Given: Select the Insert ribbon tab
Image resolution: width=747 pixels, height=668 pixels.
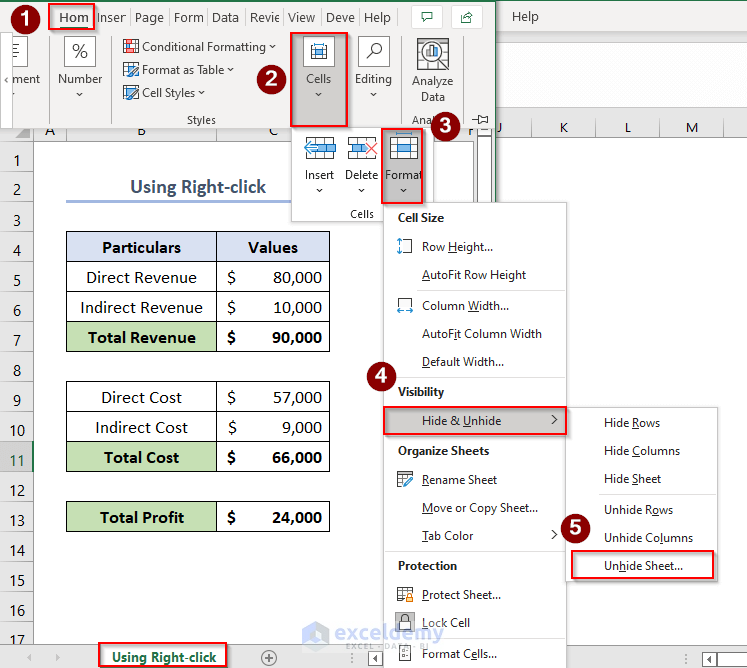Looking at the screenshot, I should point(111,18).
